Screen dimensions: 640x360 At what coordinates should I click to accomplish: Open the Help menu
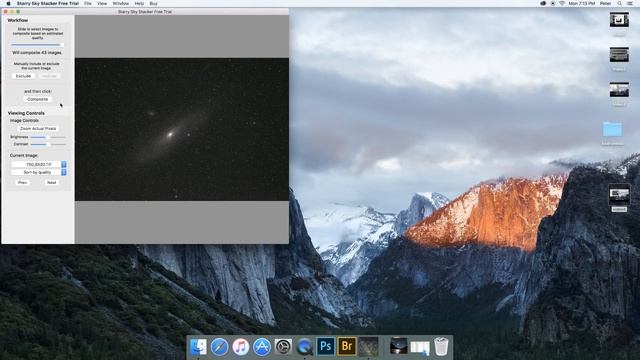[x=139, y=3]
